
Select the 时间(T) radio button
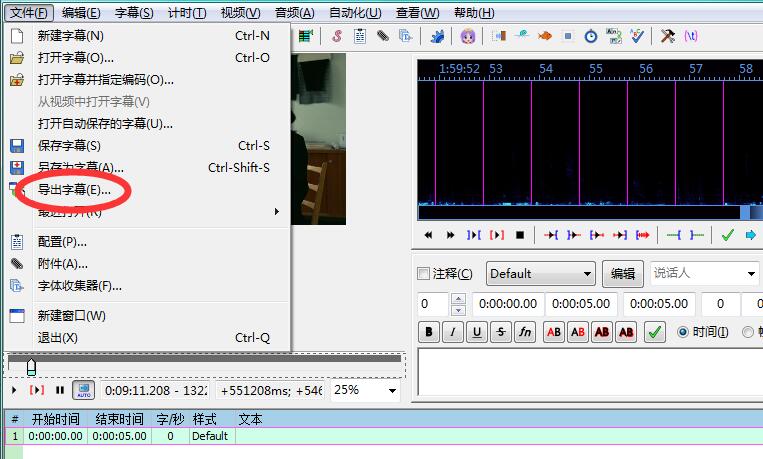click(x=683, y=332)
